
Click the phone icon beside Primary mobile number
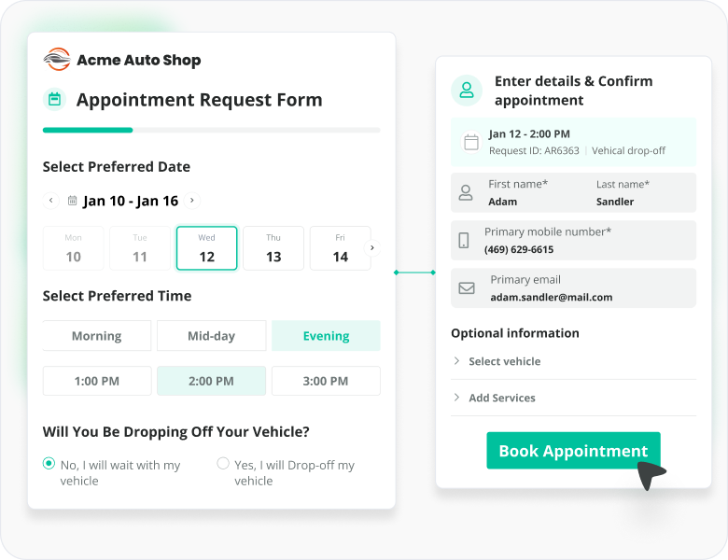pos(464,241)
